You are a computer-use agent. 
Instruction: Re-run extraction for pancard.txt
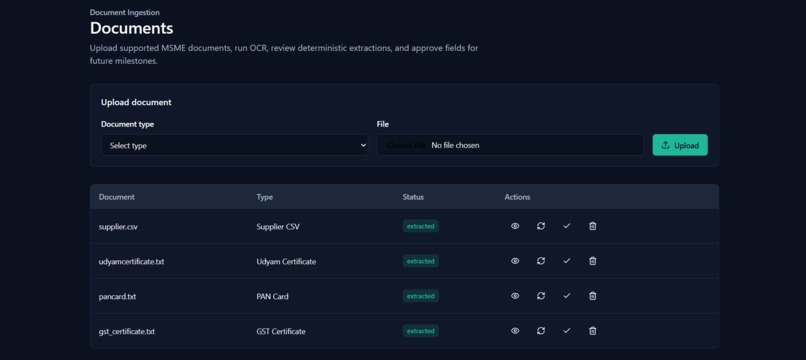point(541,296)
